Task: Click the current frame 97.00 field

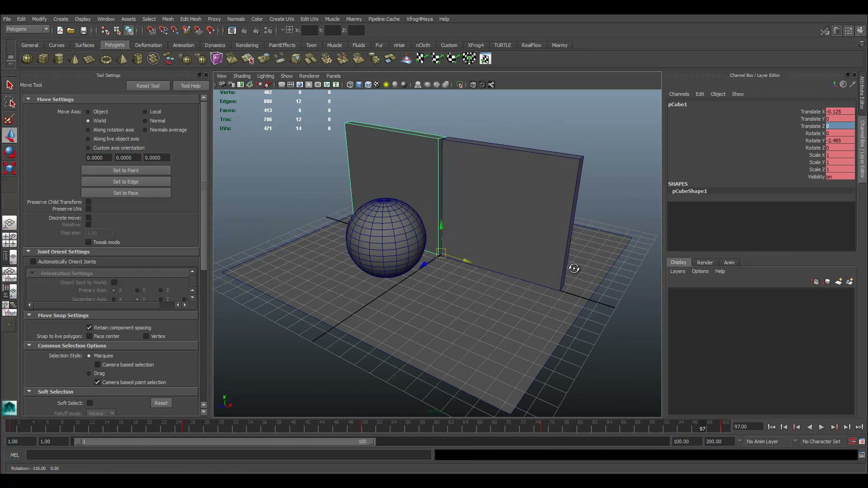Action: coord(747,427)
